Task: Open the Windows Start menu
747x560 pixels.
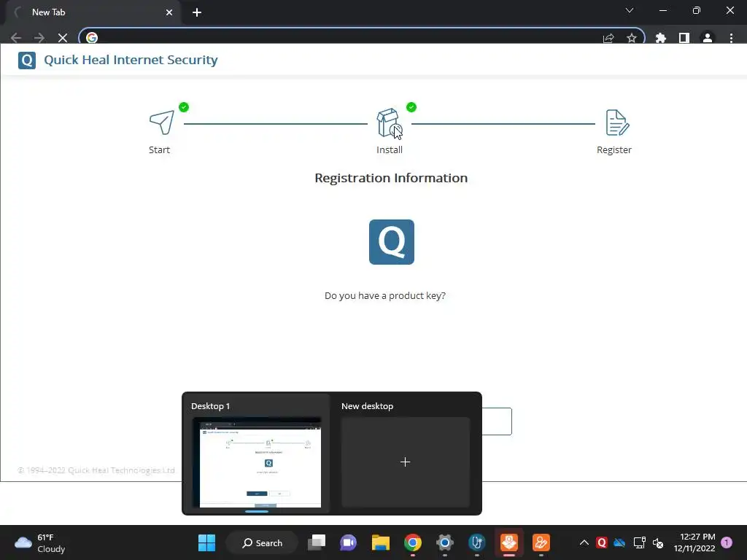Action: click(206, 542)
